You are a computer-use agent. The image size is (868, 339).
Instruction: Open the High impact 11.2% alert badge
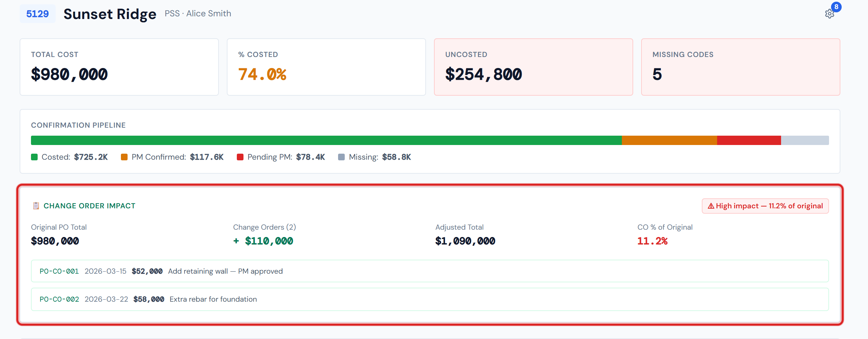pyautogui.click(x=765, y=206)
